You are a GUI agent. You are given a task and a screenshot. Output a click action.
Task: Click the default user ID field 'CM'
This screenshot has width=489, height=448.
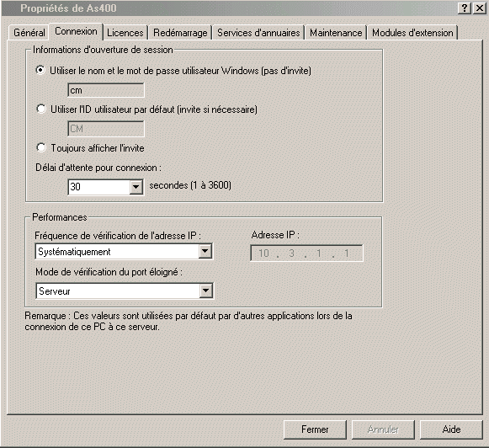click(106, 129)
